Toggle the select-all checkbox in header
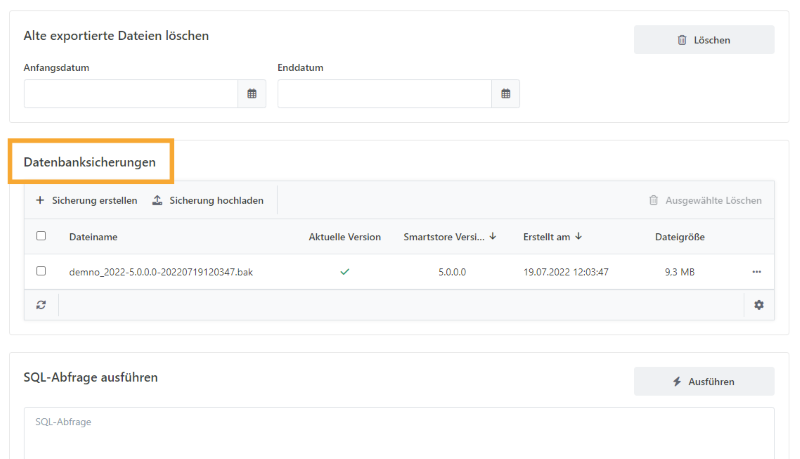The image size is (800, 459). pyautogui.click(x=41, y=237)
